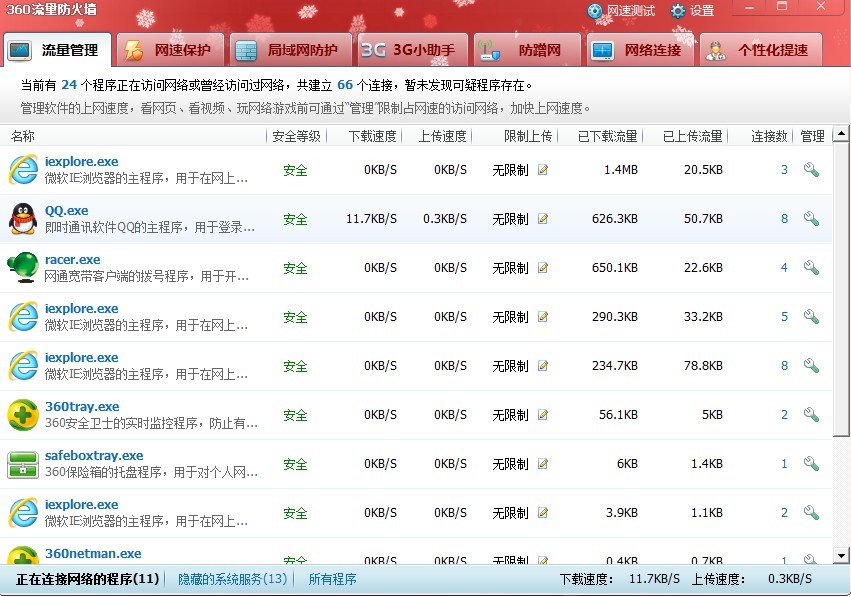Show 隐藏的系统服务(13) list
This screenshot has height=597, width=851.
tap(233, 579)
